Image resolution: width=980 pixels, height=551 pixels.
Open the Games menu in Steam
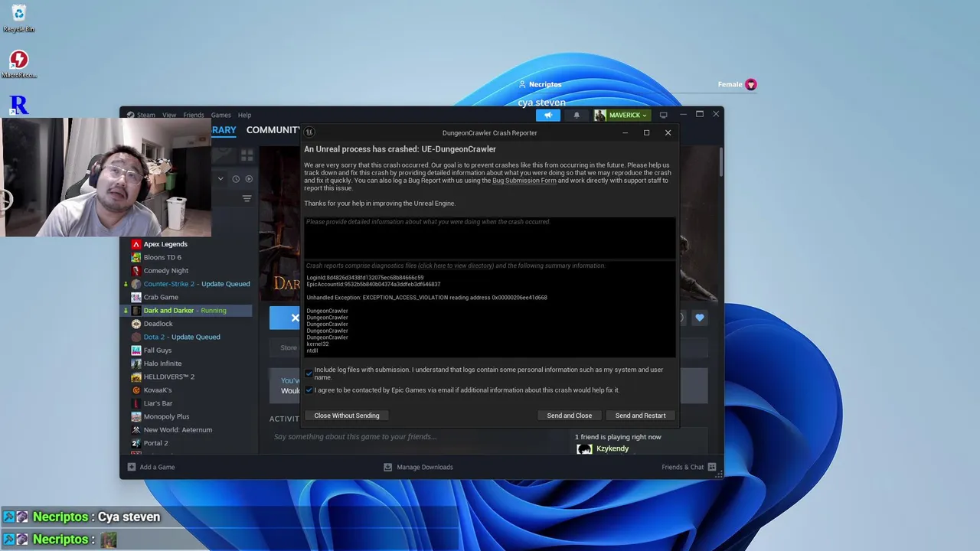click(220, 115)
